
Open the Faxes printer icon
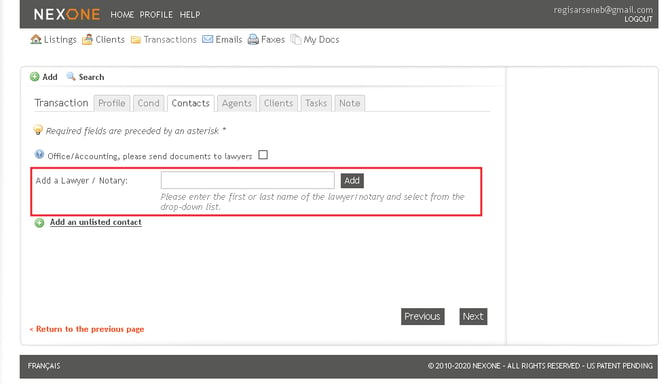point(253,39)
